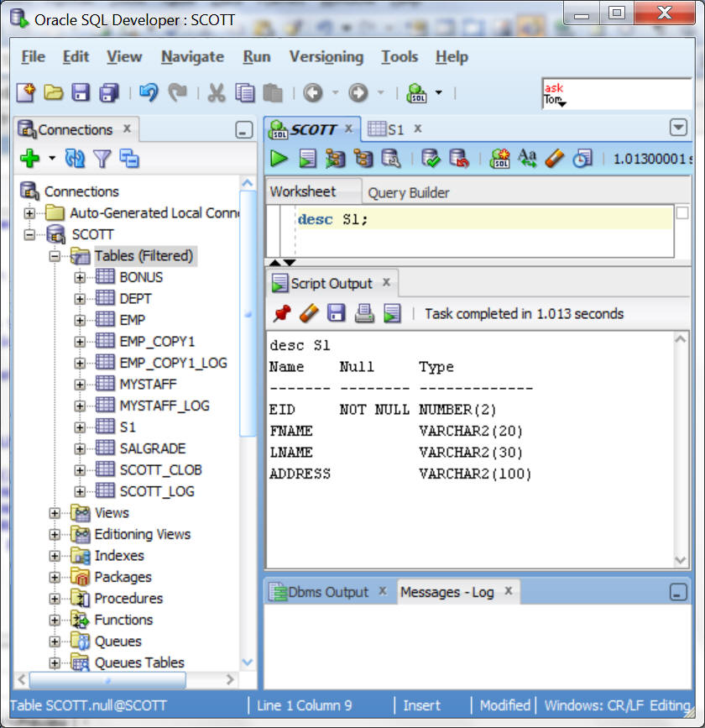The height and width of the screenshot is (728, 705).
Task: Apply filter with the funnel icon
Action: click(102, 159)
